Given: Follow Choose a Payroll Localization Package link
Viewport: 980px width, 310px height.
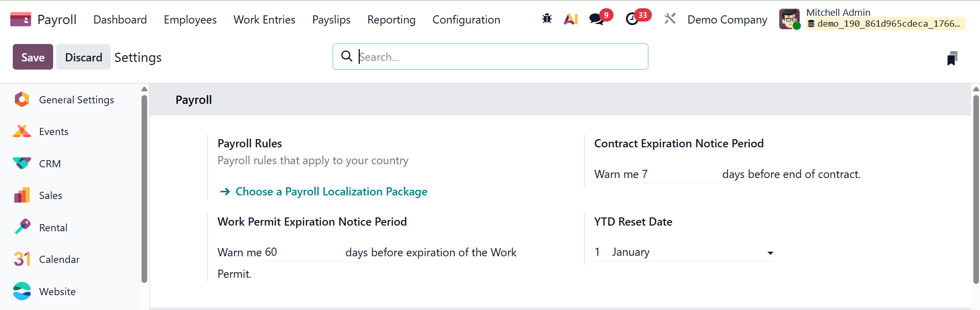Looking at the screenshot, I should (x=331, y=192).
